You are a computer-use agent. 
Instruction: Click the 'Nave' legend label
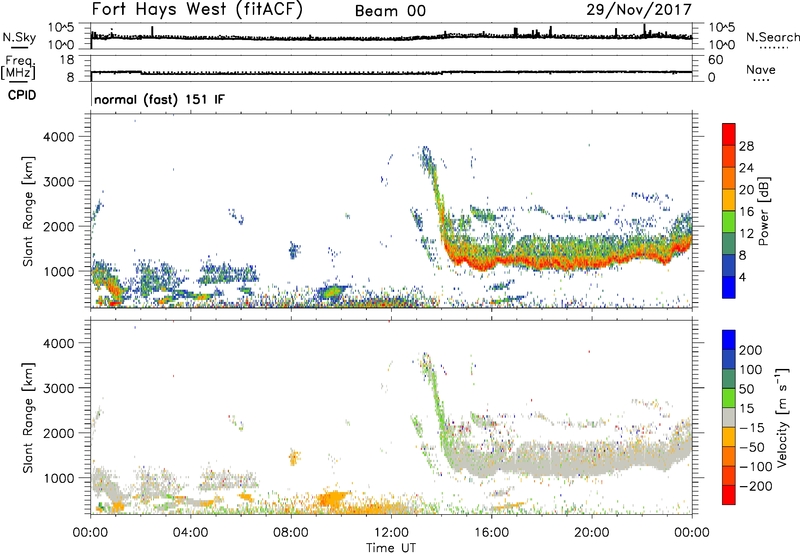tap(761, 69)
